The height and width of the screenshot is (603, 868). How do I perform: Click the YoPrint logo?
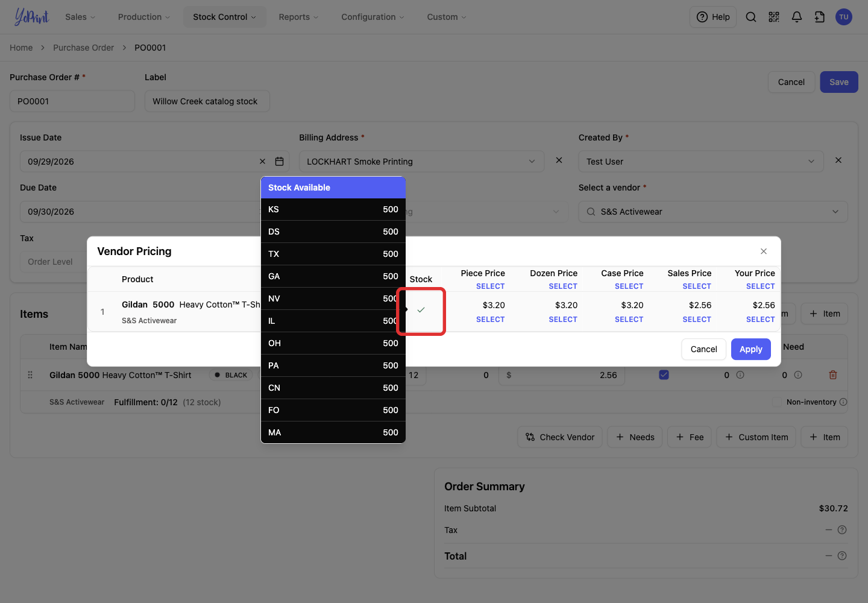coord(31,17)
